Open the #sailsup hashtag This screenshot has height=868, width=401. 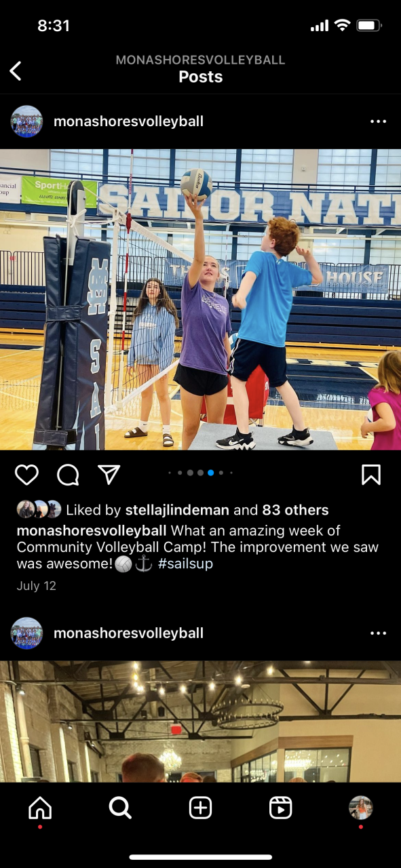(185, 564)
